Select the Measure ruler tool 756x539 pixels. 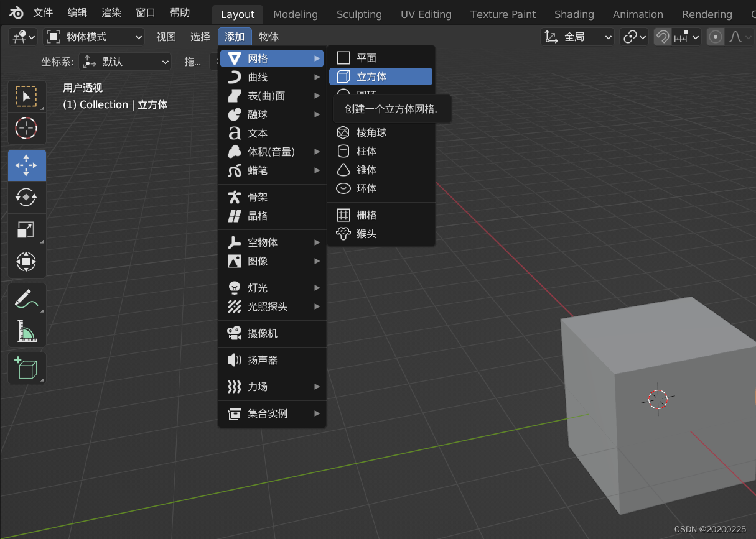click(x=26, y=331)
